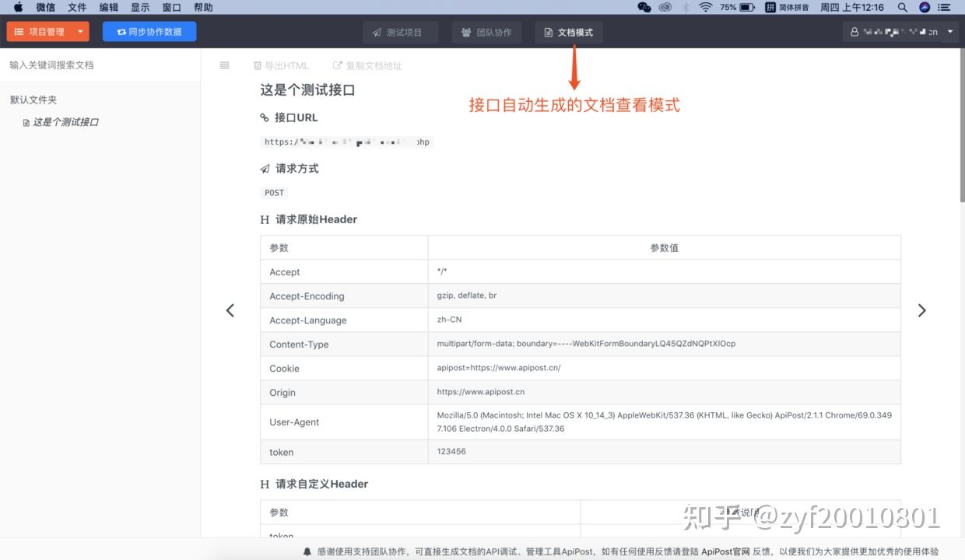Image resolution: width=965 pixels, height=560 pixels.
Task: Open the 微信 application menu
Action: point(45,7)
